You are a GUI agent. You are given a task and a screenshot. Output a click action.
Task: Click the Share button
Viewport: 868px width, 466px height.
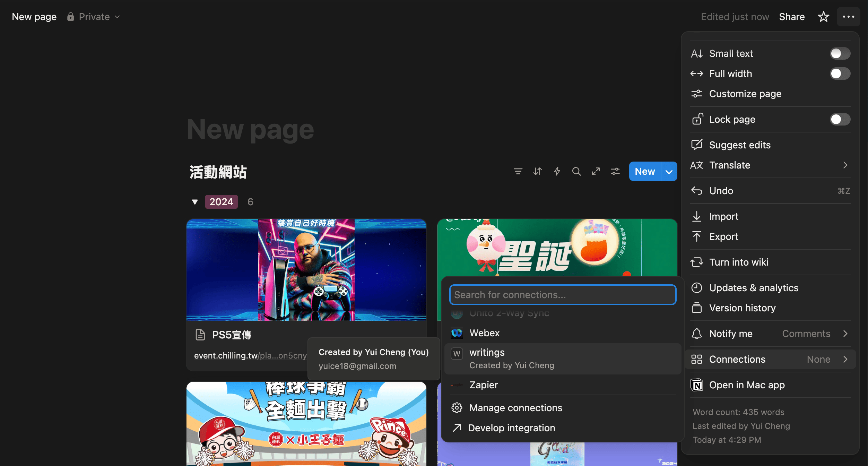(792, 17)
